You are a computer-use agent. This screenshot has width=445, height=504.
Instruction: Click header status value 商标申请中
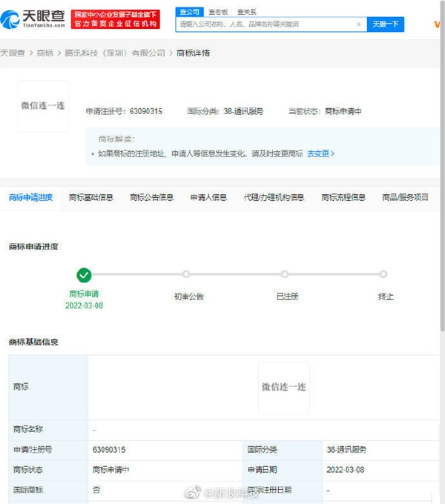point(343,111)
